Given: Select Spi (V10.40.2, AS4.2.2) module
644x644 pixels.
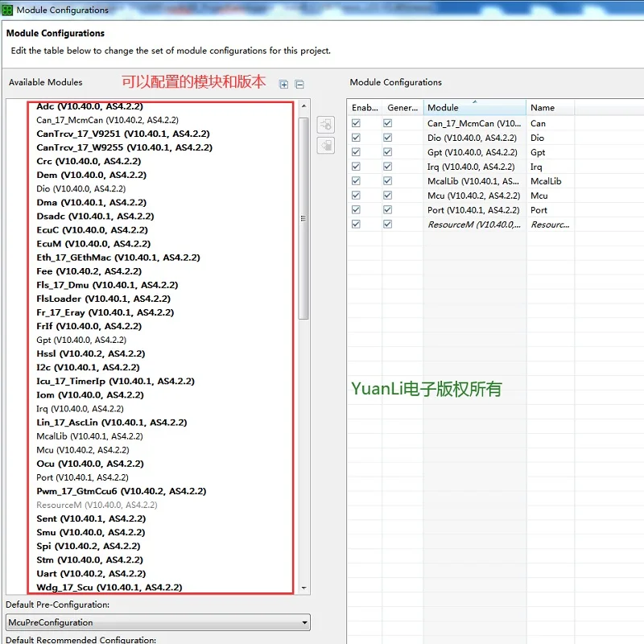Looking at the screenshot, I should coord(88,547).
